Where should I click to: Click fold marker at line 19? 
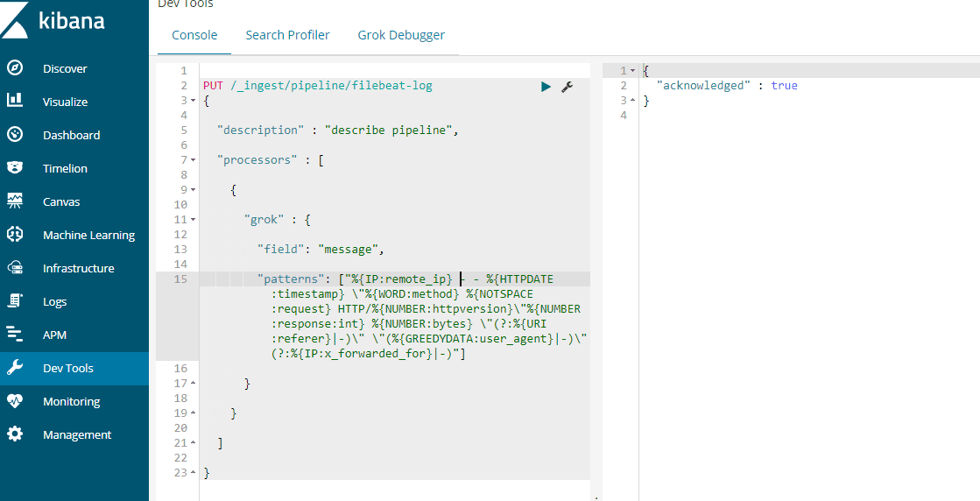194,413
